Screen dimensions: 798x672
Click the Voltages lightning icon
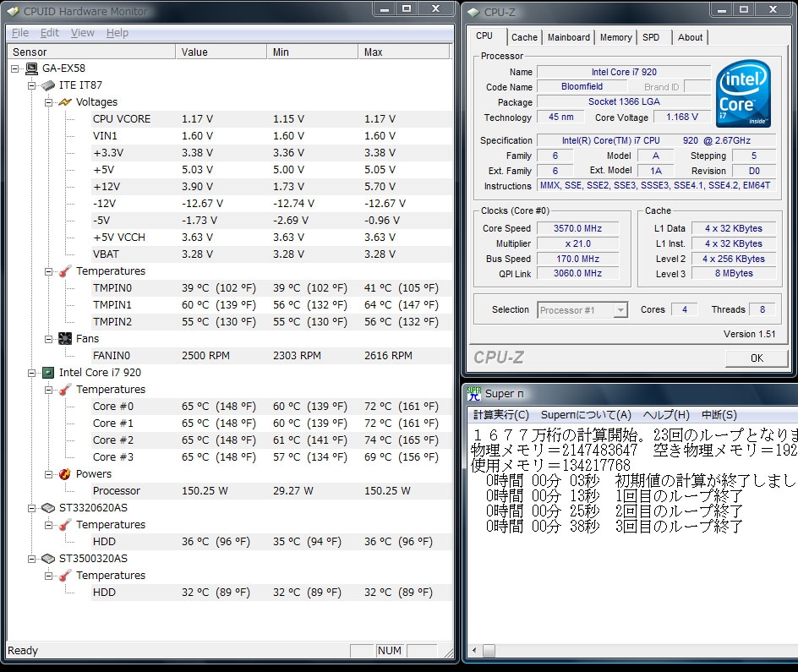pyautogui.click(x=65, y=102)
